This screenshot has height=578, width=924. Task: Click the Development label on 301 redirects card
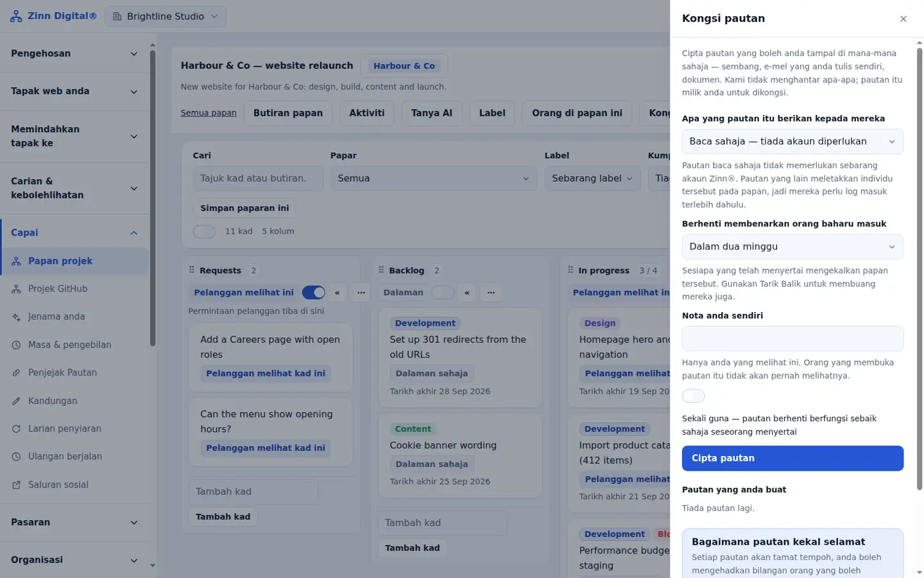[x=425, y=324]
